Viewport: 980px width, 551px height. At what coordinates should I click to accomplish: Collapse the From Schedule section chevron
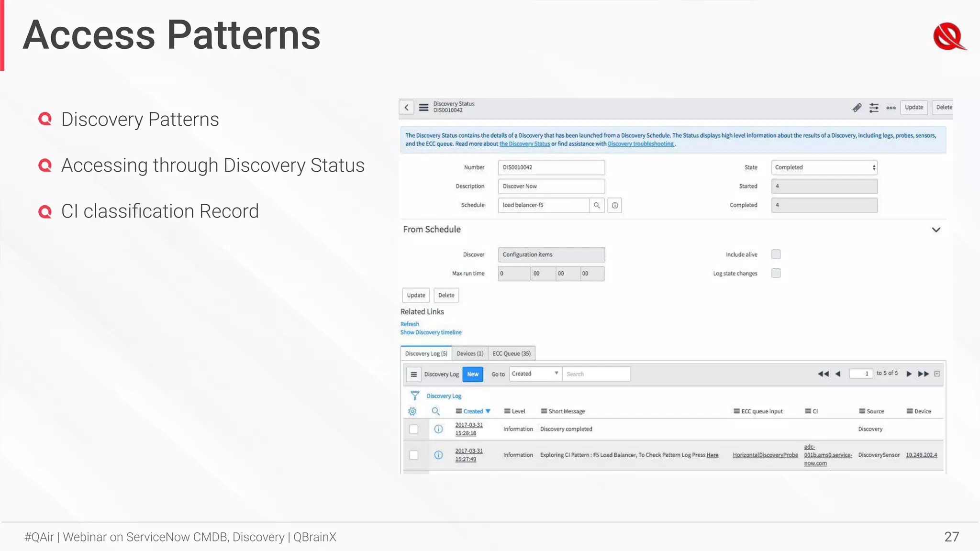(x=936, y=230)
